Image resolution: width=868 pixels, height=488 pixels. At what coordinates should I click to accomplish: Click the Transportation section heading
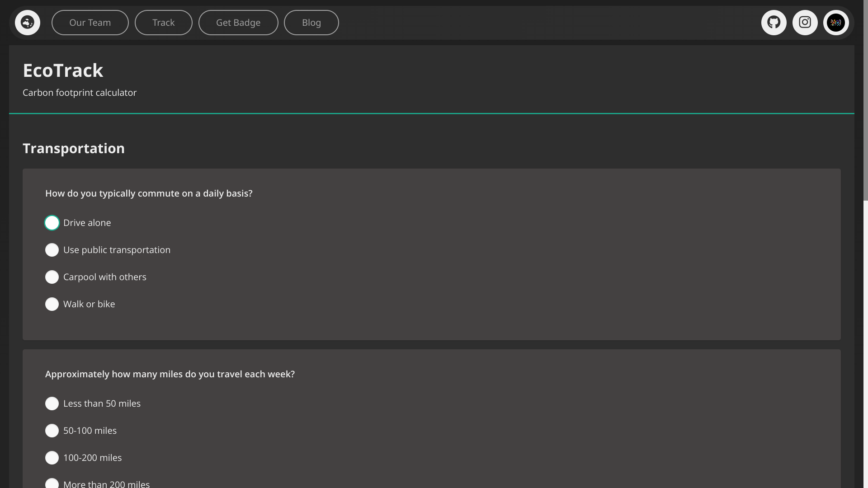coord(74,148)
